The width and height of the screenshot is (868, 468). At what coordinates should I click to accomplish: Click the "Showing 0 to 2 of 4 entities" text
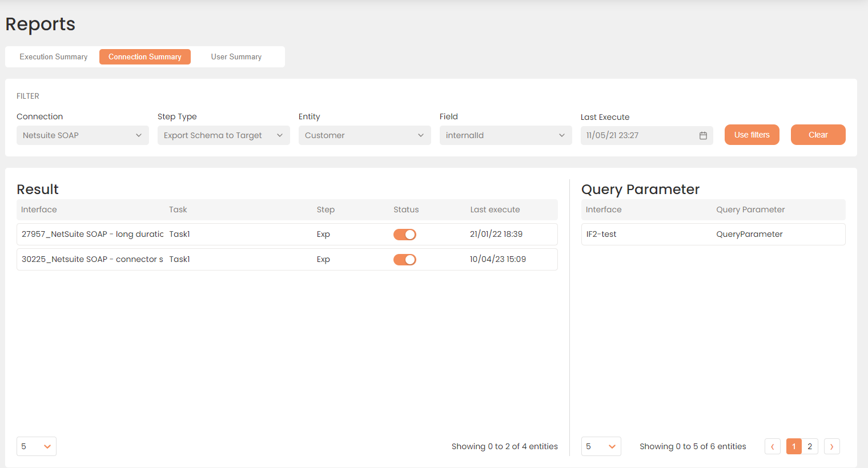[505, 446]
